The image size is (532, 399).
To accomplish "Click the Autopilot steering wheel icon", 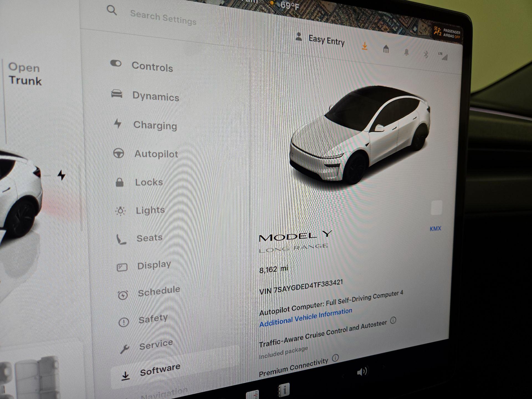I will (x=119, y=153).
